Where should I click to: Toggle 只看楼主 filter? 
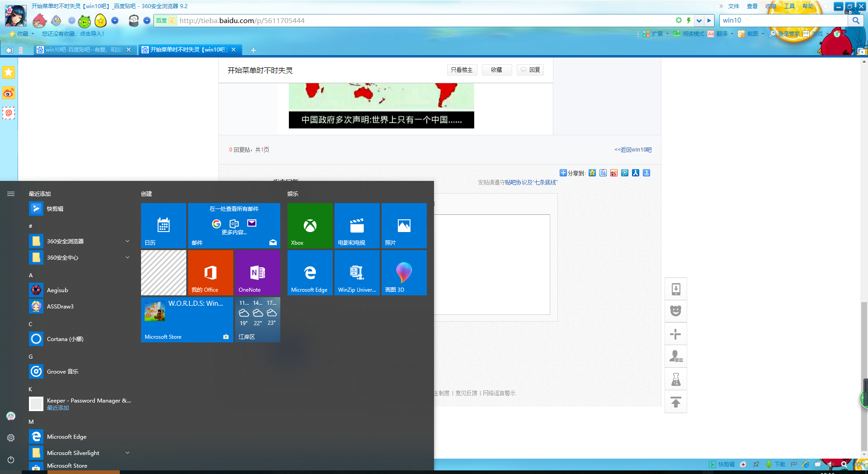click(x=462, y=70)
